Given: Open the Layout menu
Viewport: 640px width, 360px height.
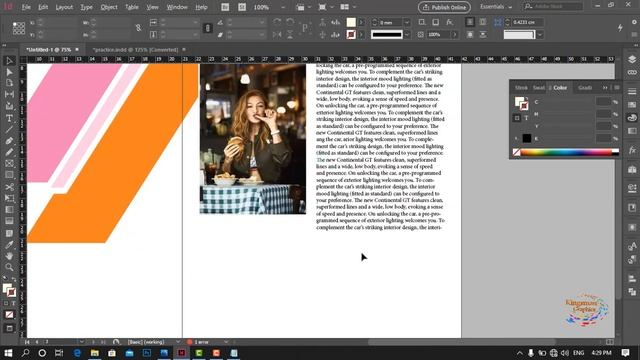Looking at the screenshot, I should pyautogui.click(x=64, y=7).
